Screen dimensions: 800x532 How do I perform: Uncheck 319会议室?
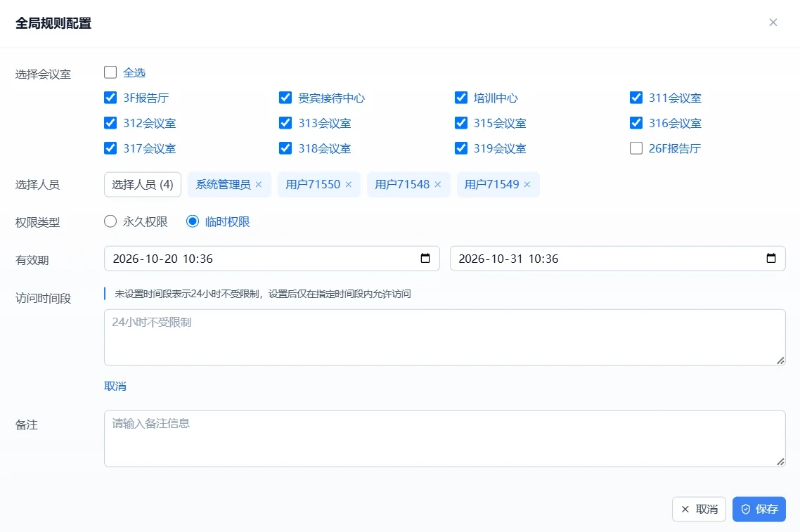[460, 148]
